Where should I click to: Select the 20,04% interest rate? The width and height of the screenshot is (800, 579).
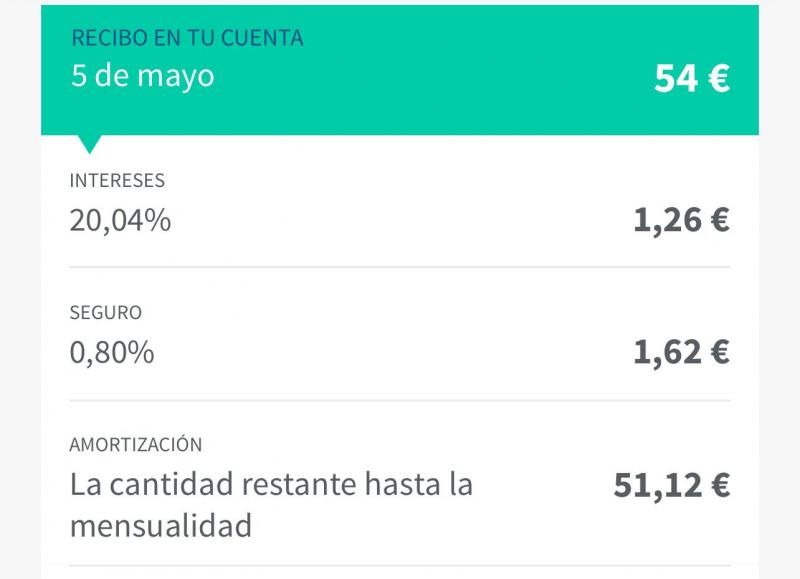120,221
